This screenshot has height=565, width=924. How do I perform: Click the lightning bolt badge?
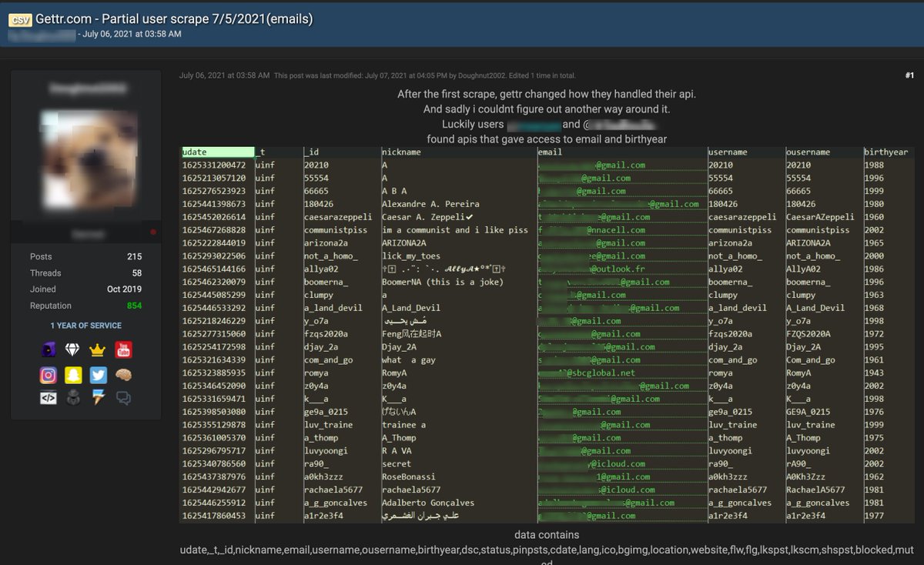click(99, 398)
